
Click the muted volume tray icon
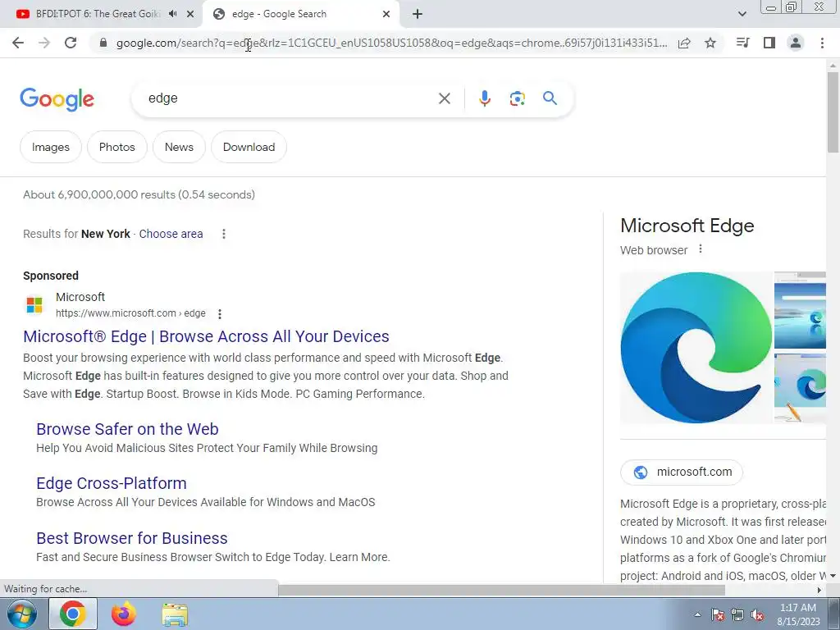(757, 614)
